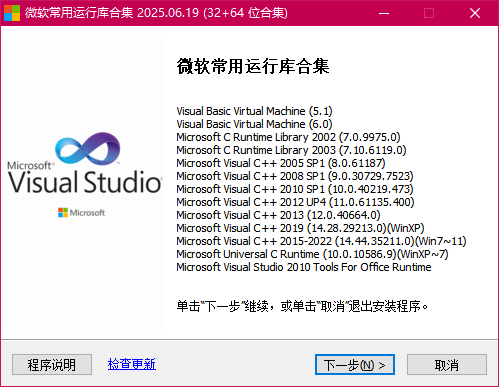Click Microsoft Visual C++ 2008 SP1 entry
This screenshot has width=499, height=387.
(x=295, y=176)
